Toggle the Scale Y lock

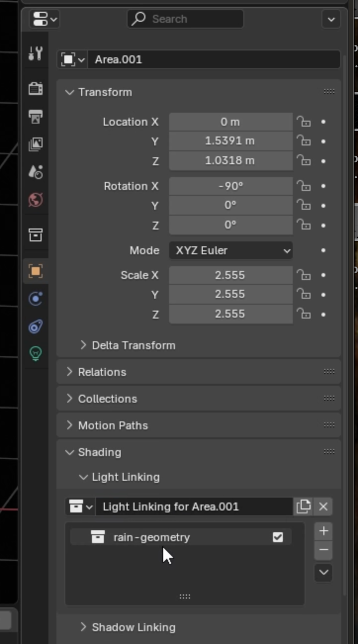[304, 294]
